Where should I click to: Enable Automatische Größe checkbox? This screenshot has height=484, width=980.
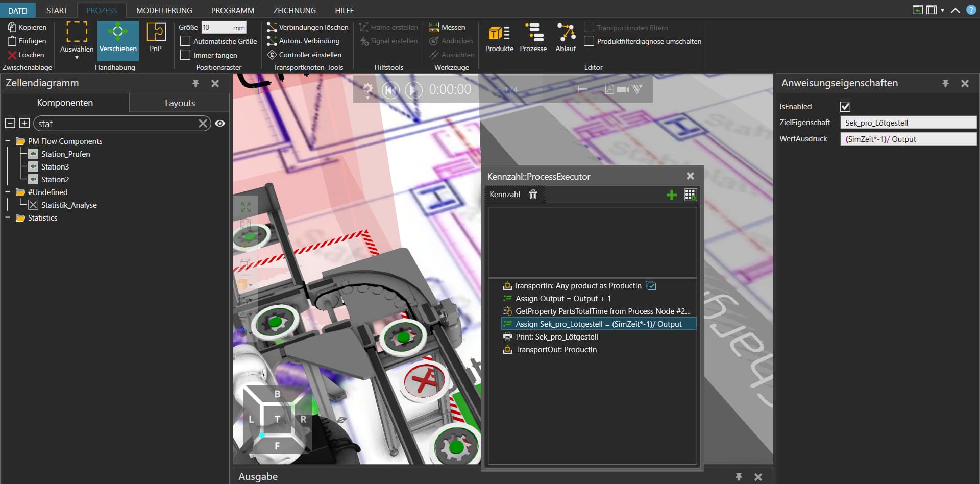coord(186,41)
